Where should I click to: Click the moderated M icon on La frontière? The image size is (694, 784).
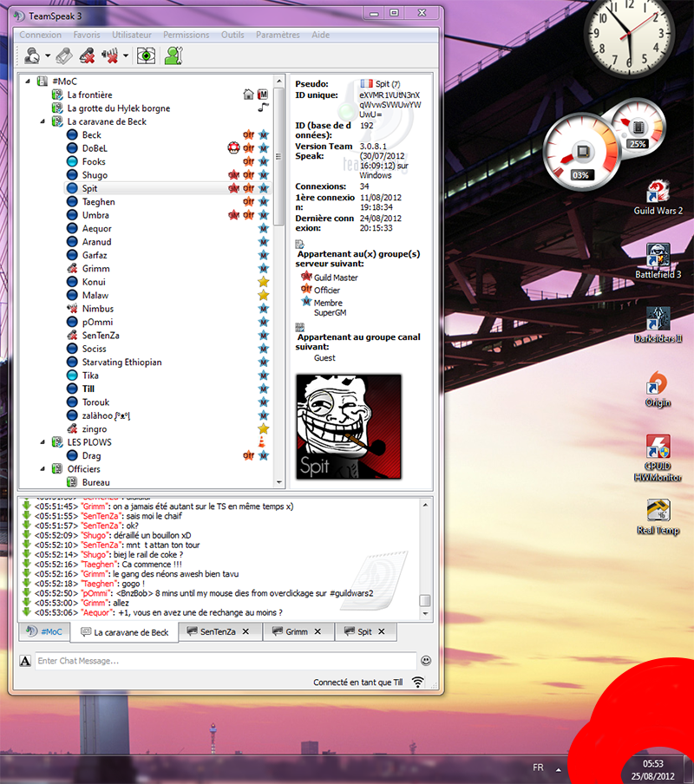click(x=263, y=95)
